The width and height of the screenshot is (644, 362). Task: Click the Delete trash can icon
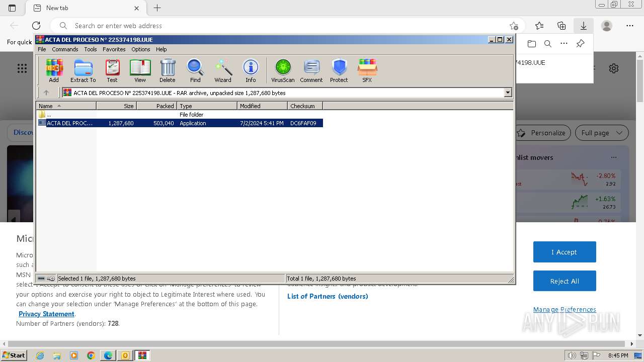(x=168, y=70)
